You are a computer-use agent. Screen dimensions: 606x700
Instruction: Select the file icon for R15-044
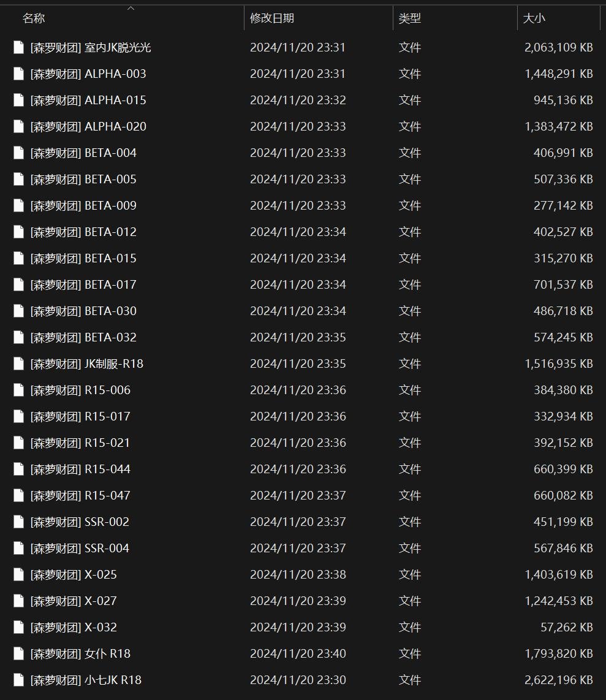pyautogui.click(x=19, y=469)
